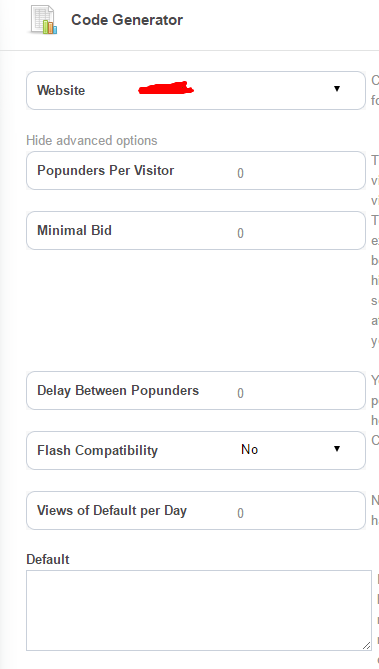Click the Delay Between Popunders label
This screenshot has height=669, width=379.
(x=118, y=391)
